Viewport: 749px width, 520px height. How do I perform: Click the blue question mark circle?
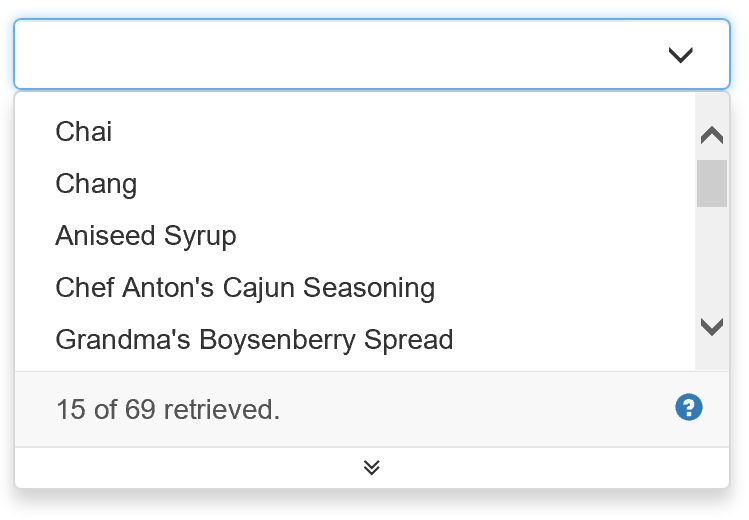pos(689,407)
